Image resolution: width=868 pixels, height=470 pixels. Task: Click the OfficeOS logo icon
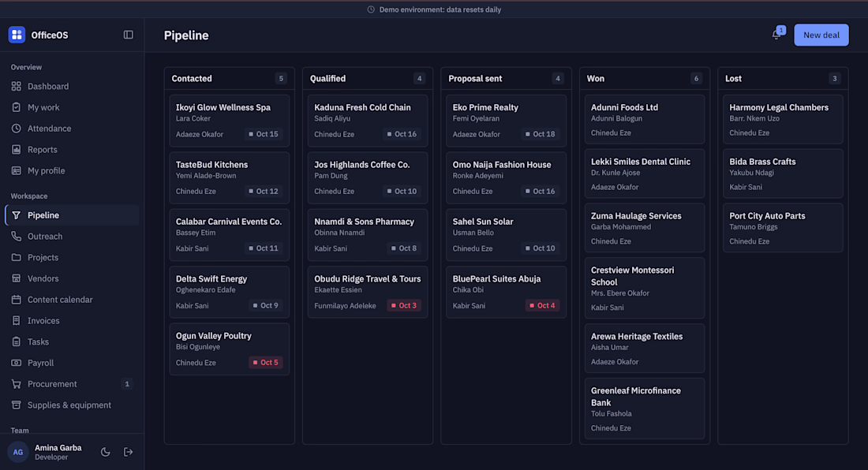17,35
